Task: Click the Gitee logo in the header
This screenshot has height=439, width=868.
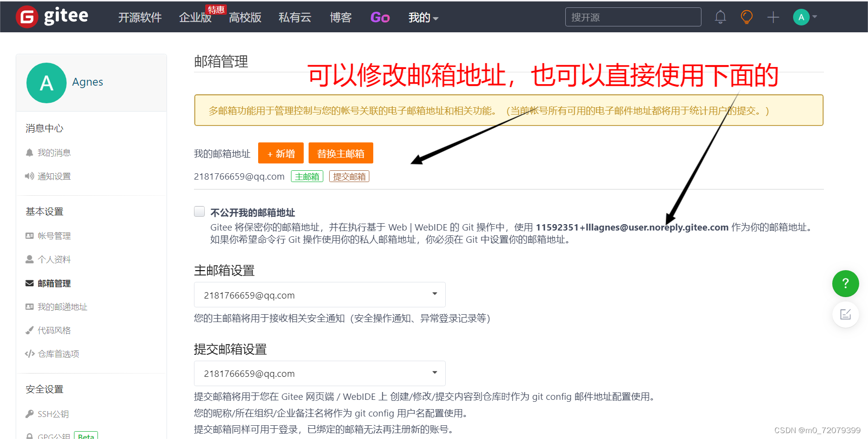Action: (x=52, y=17)
